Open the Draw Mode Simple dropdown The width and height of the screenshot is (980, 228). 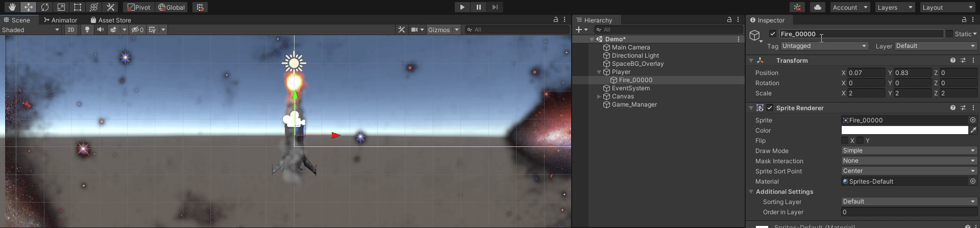pyautogui.click(x=909, y=150)
